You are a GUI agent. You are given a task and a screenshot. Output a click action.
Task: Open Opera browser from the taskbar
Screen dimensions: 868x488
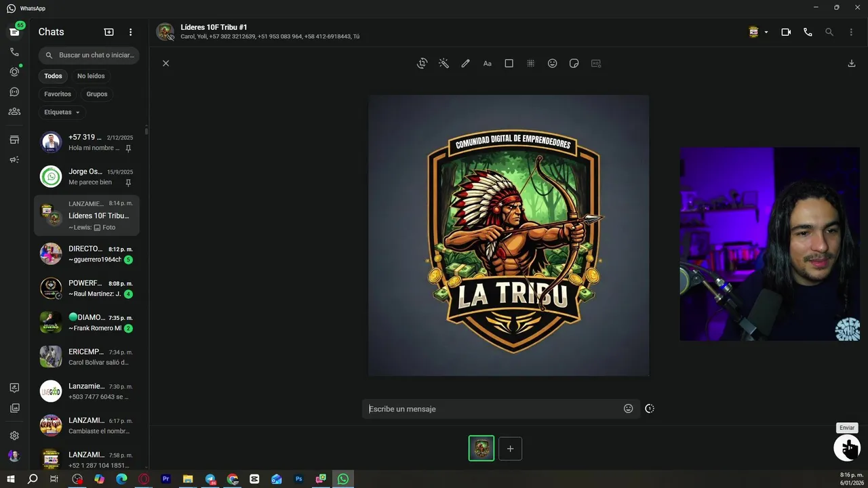tap(144, 479)
